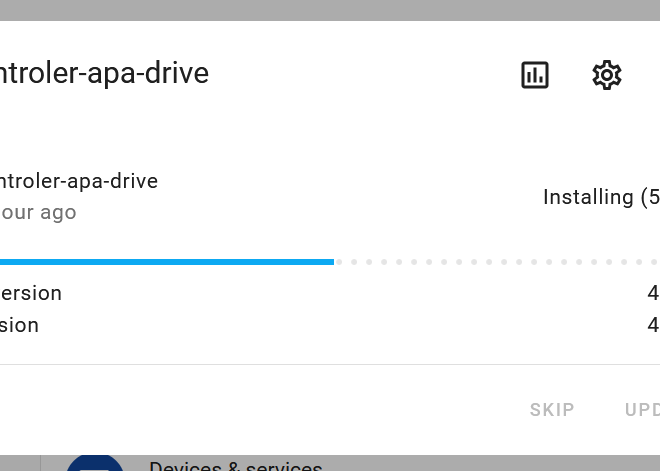The height and width of the screenshot is (471, 660).
Task: Click the entity name above 'our ago'
Action: (79, 181)
